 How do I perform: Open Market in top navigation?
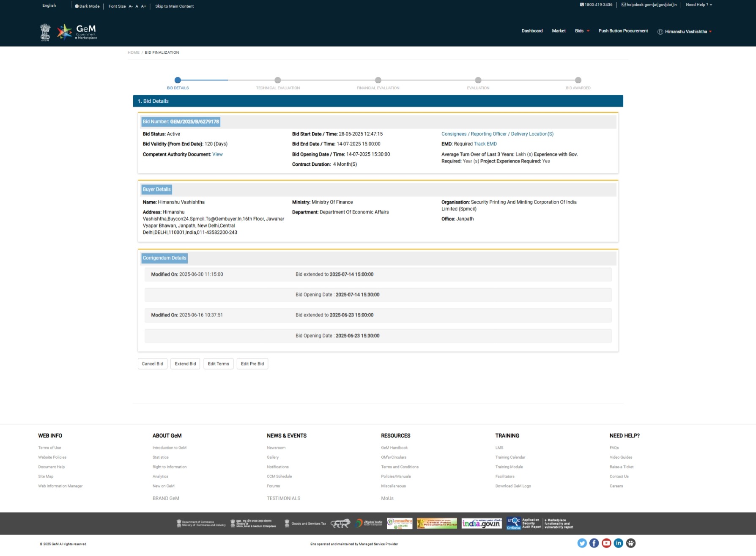[559, 31]
